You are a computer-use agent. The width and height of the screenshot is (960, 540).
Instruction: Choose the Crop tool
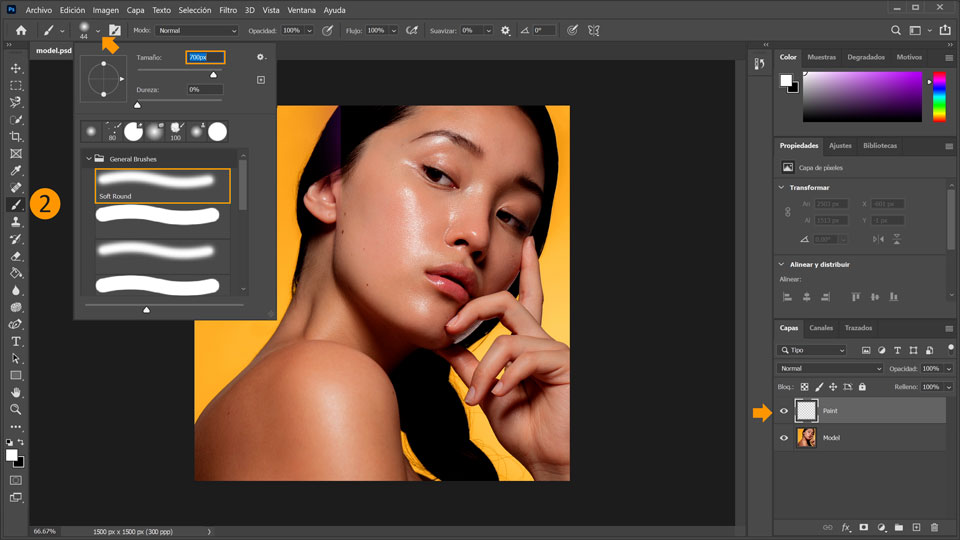pos(16,136)
